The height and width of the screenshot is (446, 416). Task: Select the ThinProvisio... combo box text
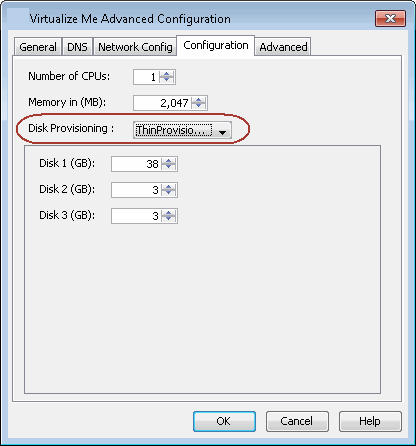173,130
